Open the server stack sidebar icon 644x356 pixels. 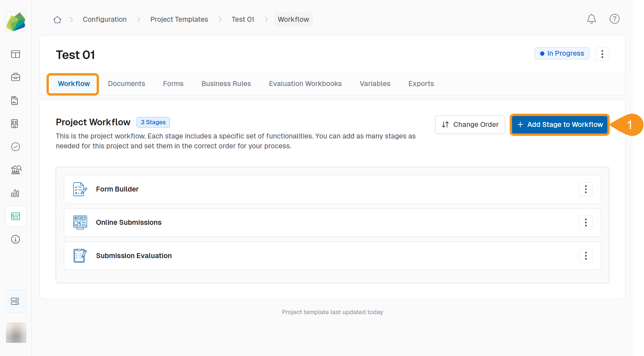pyautogui.click(x=16, y=301)
